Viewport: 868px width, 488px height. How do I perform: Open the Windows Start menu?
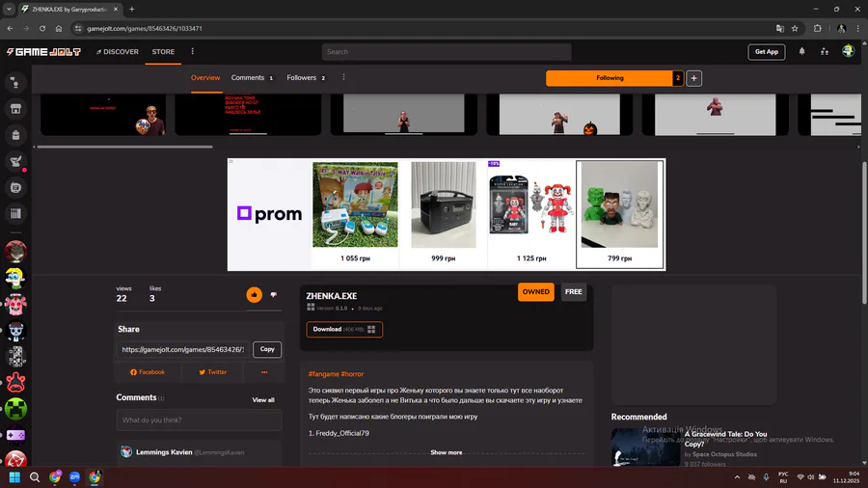[14, 477]
